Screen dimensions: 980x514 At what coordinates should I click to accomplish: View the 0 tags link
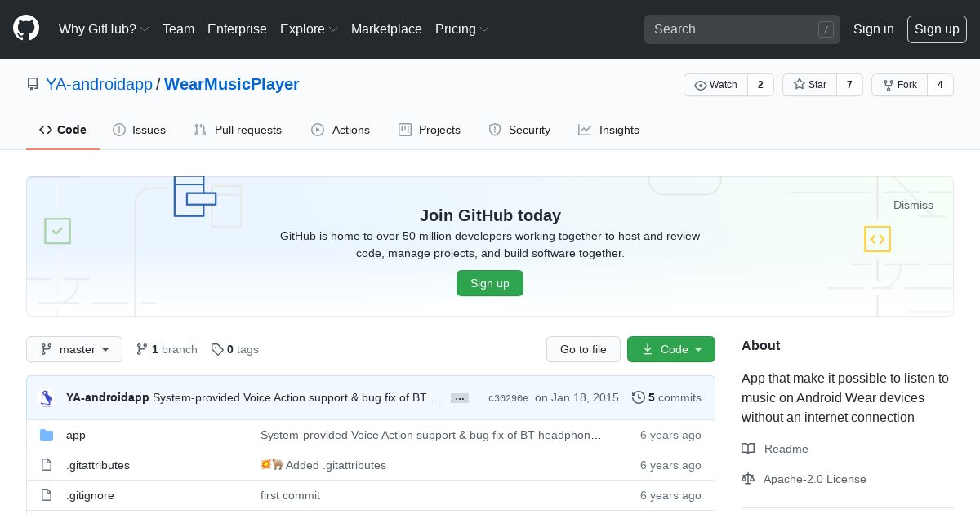234,349
